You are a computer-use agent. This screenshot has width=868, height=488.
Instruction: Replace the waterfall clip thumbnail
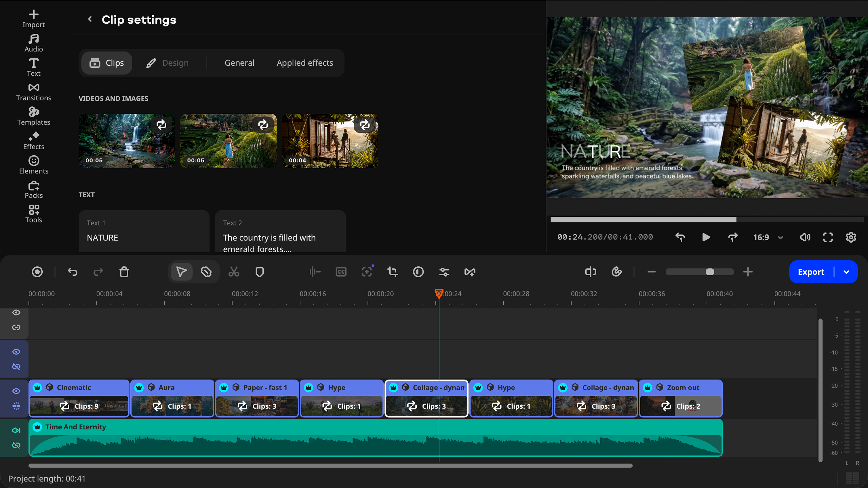tap(161, 125)
